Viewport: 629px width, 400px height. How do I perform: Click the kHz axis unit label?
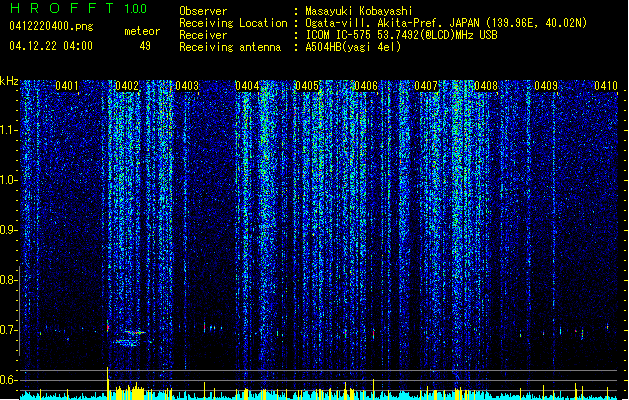pos(9,81)
